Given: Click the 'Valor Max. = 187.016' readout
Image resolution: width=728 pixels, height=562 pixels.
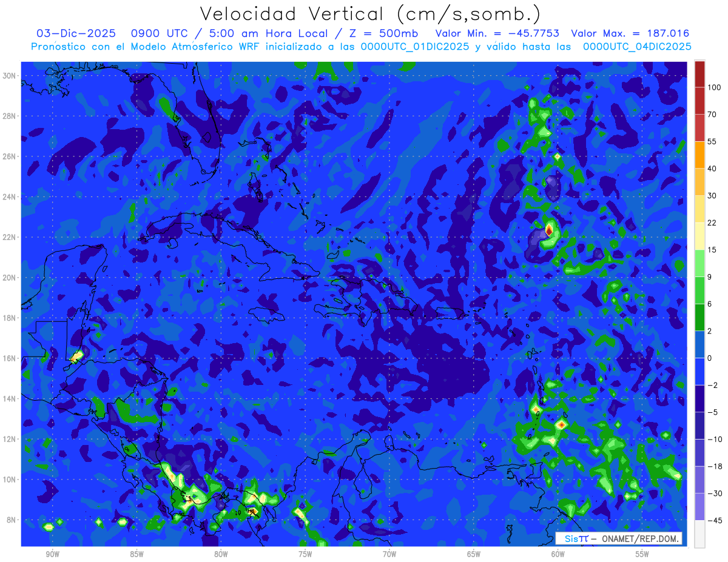Looking at the screenshot, I should click(x=630, y=33).
